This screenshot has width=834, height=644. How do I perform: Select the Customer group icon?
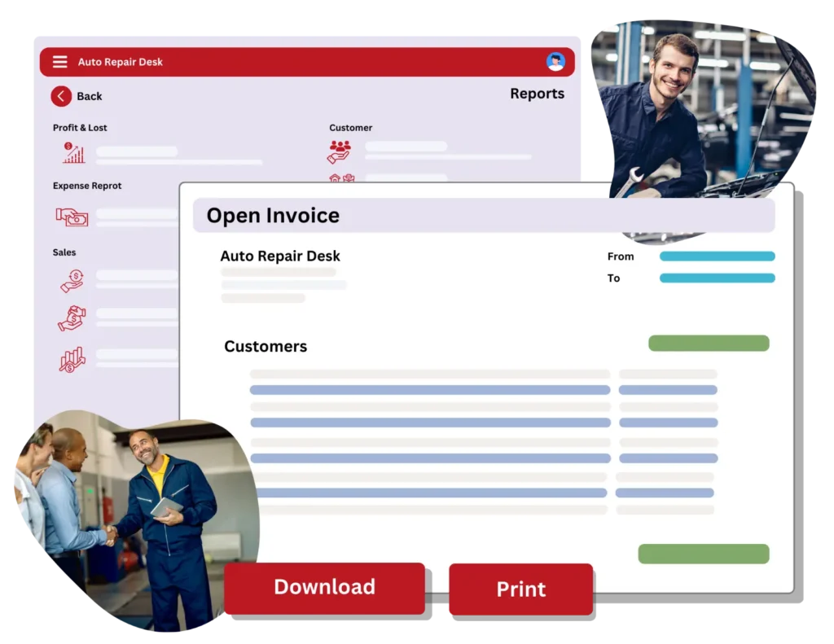[339, 151]
